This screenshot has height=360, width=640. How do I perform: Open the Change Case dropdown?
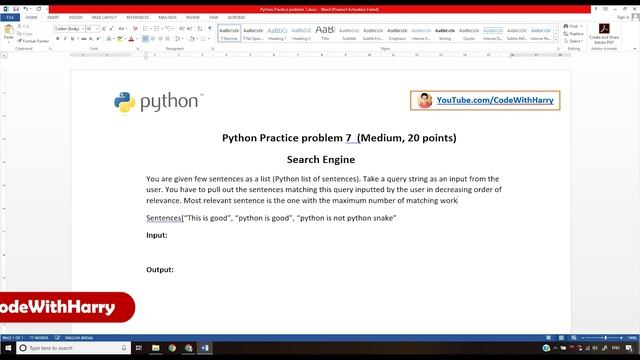pos(122,29)
